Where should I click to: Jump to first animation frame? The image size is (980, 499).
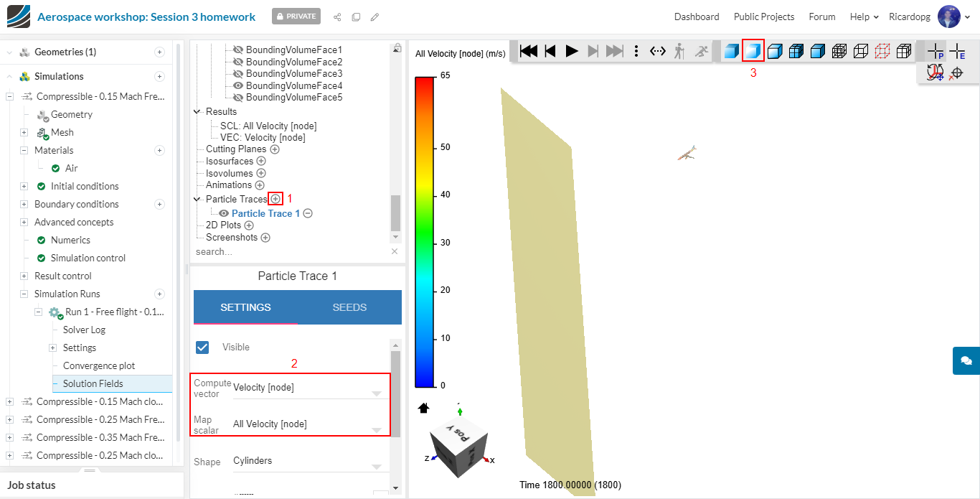click(x=529, y=51)
